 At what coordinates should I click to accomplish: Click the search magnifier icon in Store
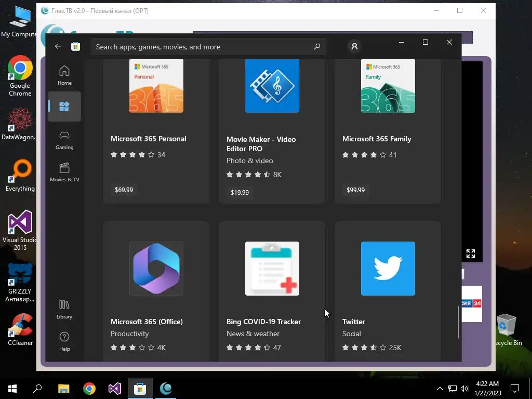click(317, 46)
